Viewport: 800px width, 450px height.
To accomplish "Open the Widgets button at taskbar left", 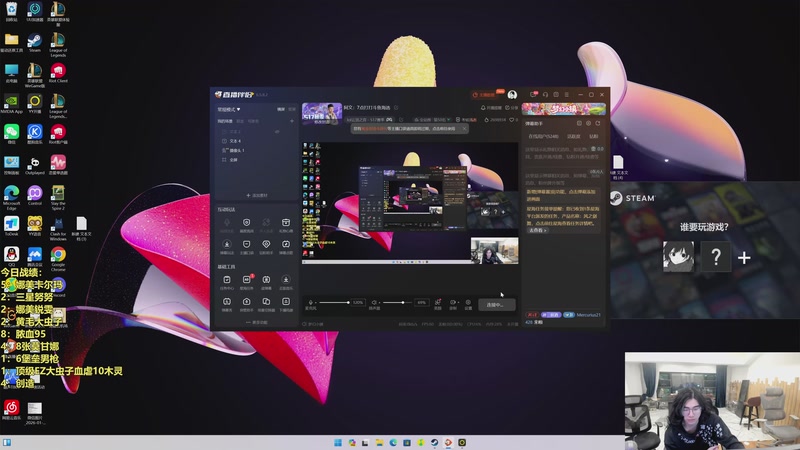I will 7,442.
